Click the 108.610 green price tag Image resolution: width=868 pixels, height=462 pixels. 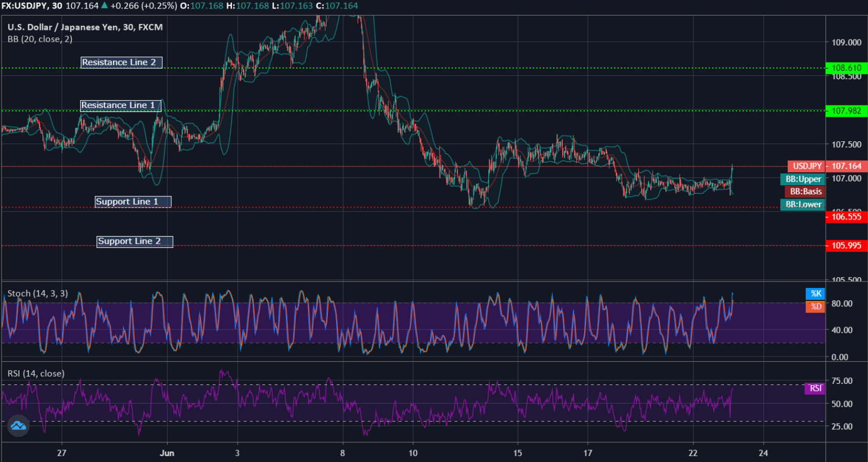pos(847,68)
